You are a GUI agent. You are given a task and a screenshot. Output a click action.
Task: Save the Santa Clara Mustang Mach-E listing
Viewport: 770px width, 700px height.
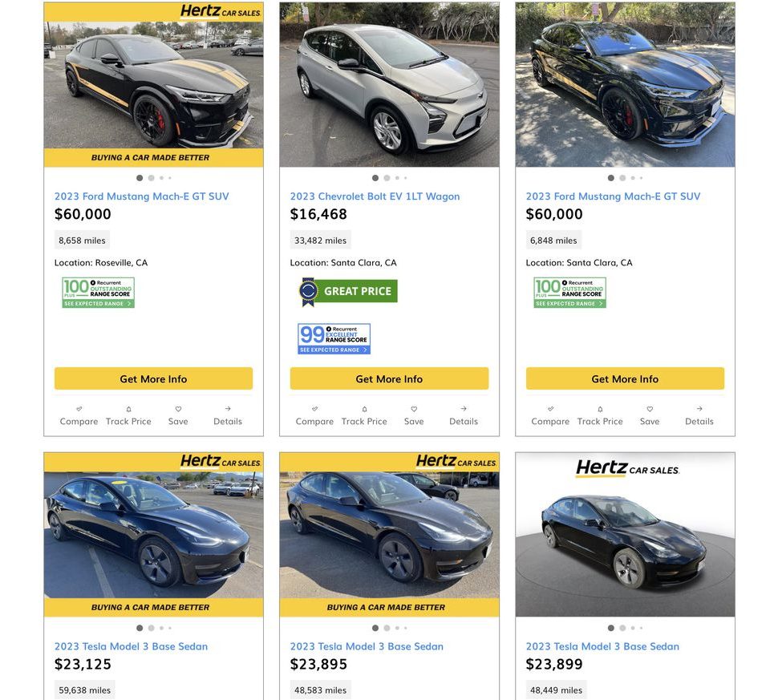click(650, 409)
